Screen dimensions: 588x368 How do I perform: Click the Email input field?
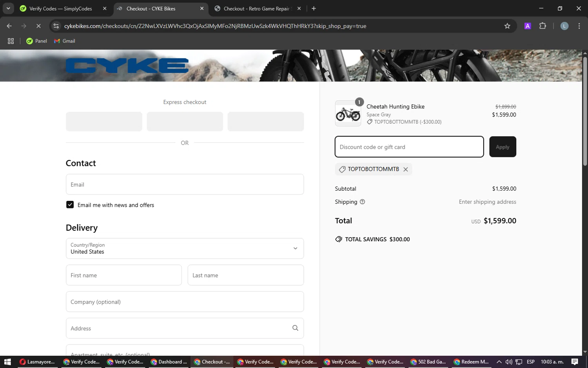coord(185,184)
